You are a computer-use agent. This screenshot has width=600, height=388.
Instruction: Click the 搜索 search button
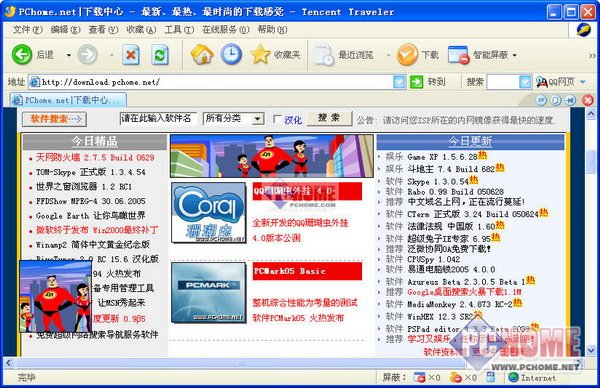point(329,118)
